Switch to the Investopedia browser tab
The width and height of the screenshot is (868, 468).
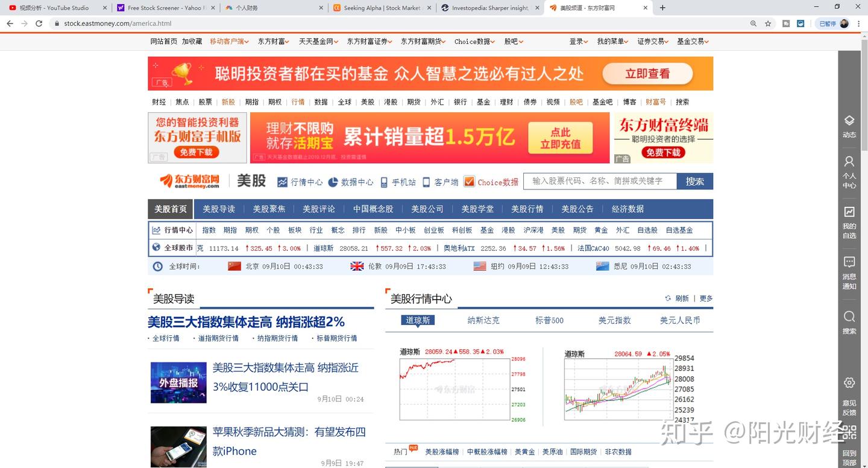point(489,8)
